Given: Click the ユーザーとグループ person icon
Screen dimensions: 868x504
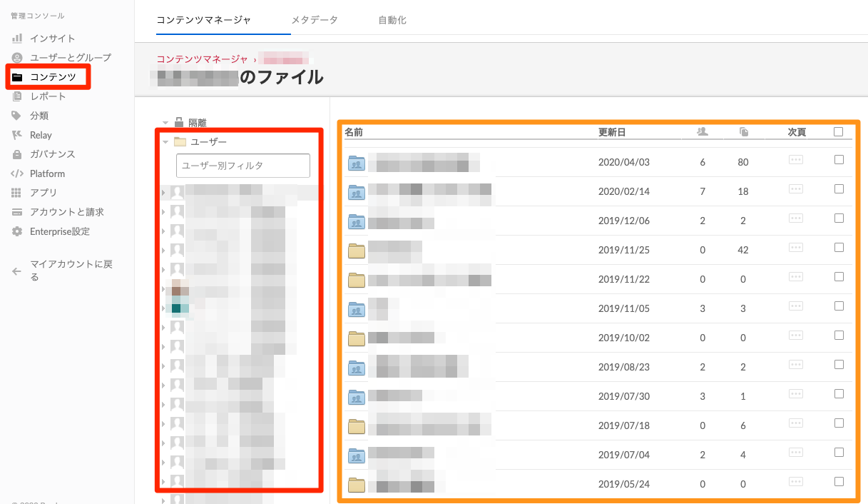Looking at the screenshot, I should click(17, 57).
